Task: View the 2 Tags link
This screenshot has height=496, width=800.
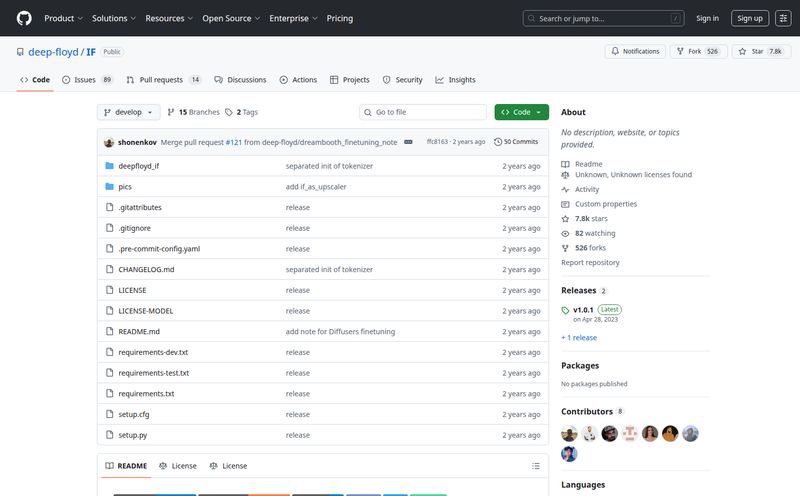Action: coord(242,112)
